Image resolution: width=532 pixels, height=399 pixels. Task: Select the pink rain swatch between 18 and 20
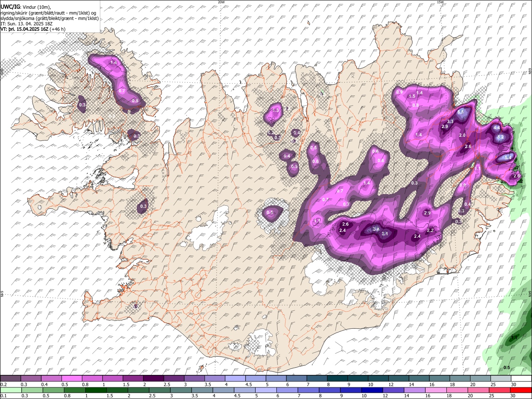(457, 390)
